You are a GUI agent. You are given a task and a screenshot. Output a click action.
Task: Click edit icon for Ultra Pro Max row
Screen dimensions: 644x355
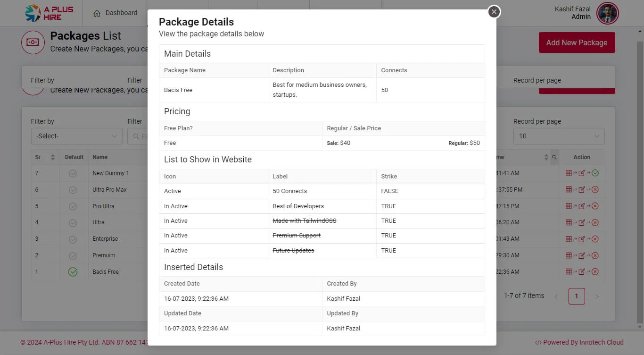(581, 190)
